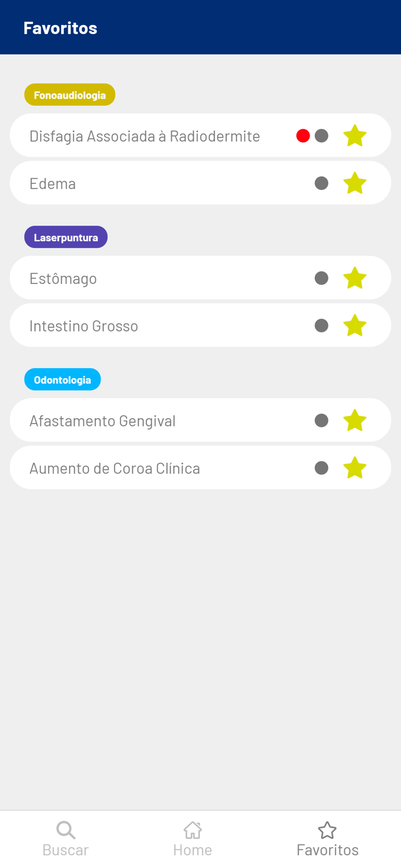Image resolution: width=401 pixels, height=868 pixels.
Task: Click the gray dot beside Estômago
Action: pyautogui.click(x=322, y=277)
